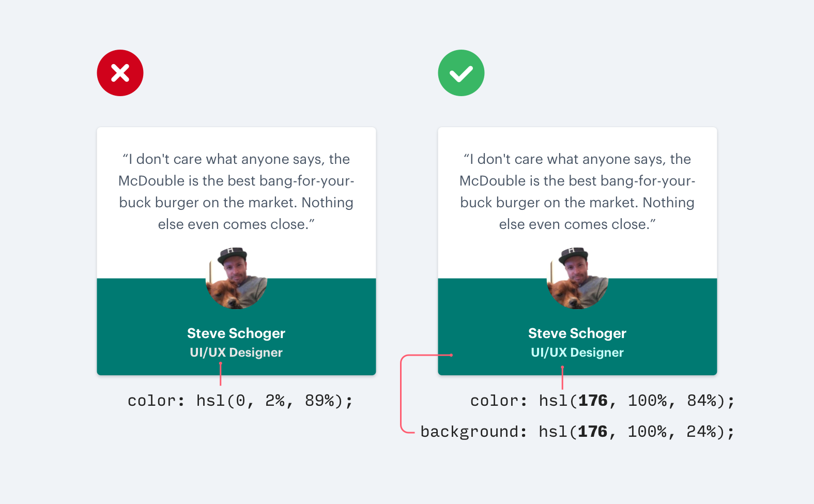
Task: Click the "background: hsl(176, 100%, 24%);" code line
Action: 577,432
